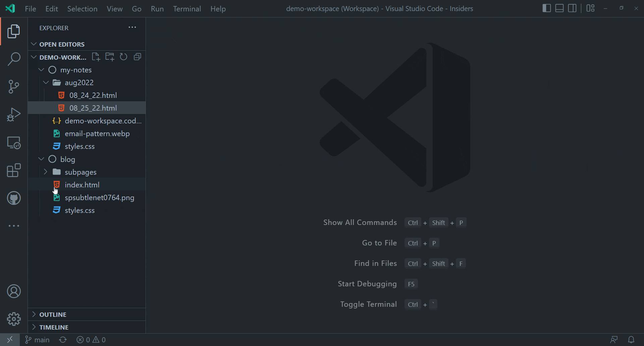Open demo-workspace.cod... workspace file
644x346 pixels.
87,121
